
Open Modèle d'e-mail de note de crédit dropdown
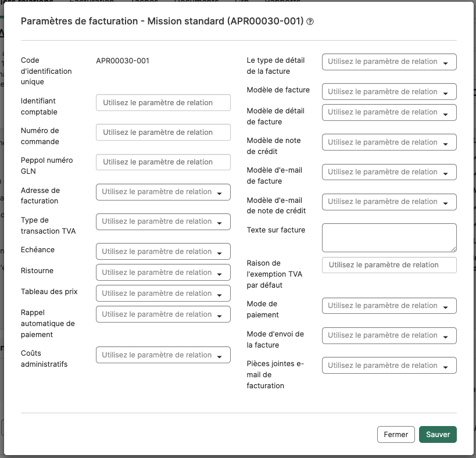(389, 202)
